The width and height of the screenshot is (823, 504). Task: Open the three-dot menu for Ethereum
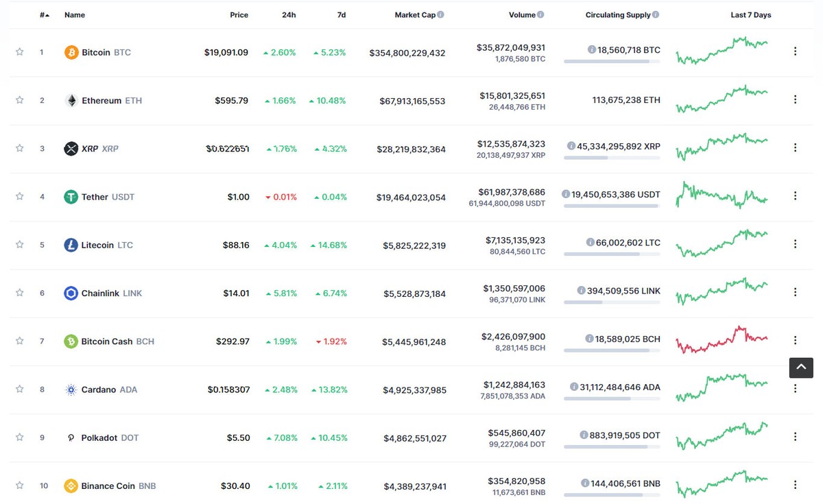click(x=795, y=99)
